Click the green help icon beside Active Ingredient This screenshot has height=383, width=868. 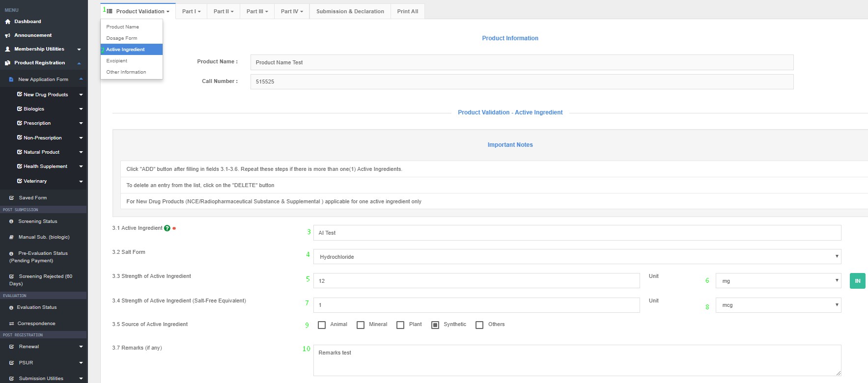tap(167, 228)
